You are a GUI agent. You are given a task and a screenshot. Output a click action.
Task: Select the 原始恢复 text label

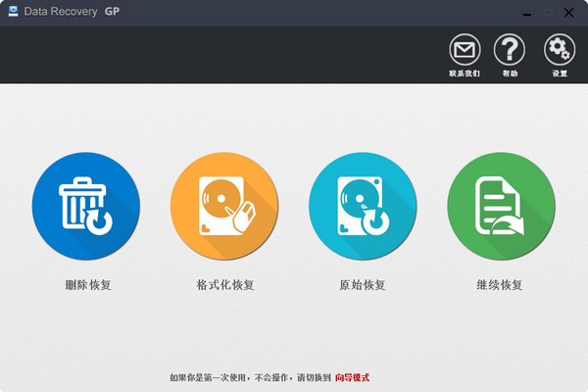click(363, 285)
